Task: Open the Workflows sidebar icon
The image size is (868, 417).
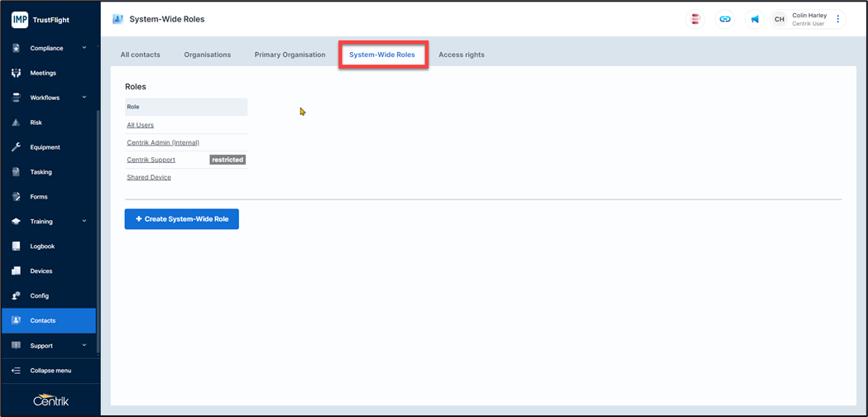Action: (16, 98)
